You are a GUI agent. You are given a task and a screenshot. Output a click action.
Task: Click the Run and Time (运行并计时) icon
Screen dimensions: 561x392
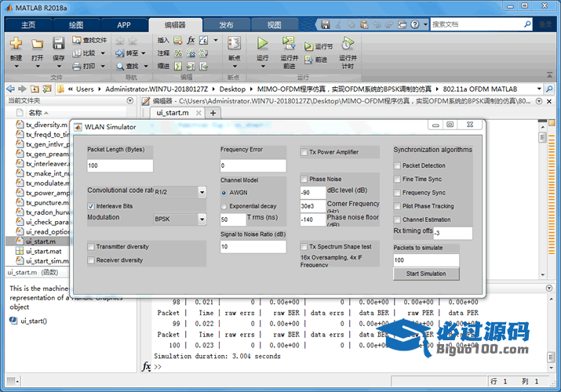347,43
